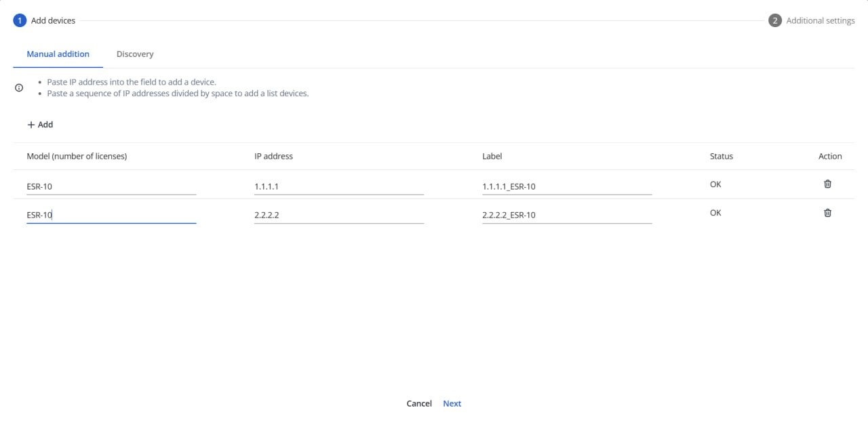Delete the 1.1.1.1 device row
This screenshot has height=425, width=868.
(827, 184)
